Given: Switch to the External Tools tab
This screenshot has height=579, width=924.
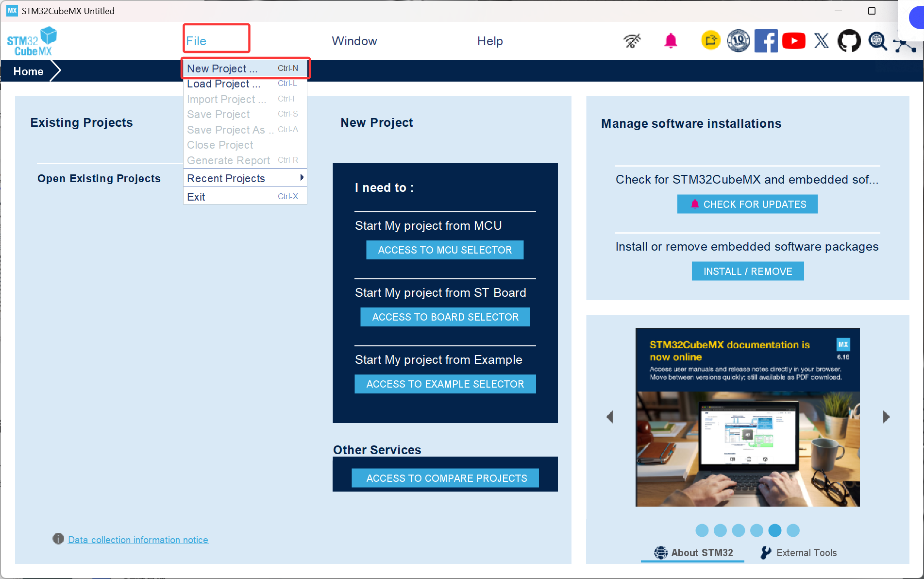Looking at the screenshot, I should click(799, 553).
